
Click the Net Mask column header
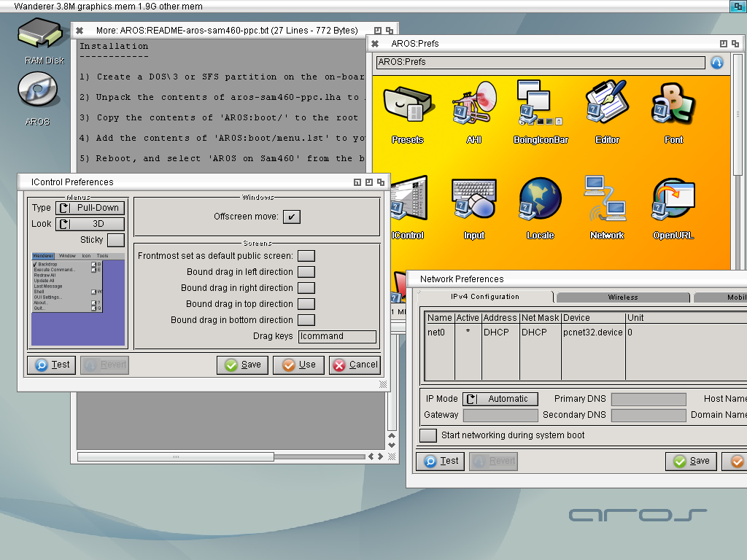541,318
